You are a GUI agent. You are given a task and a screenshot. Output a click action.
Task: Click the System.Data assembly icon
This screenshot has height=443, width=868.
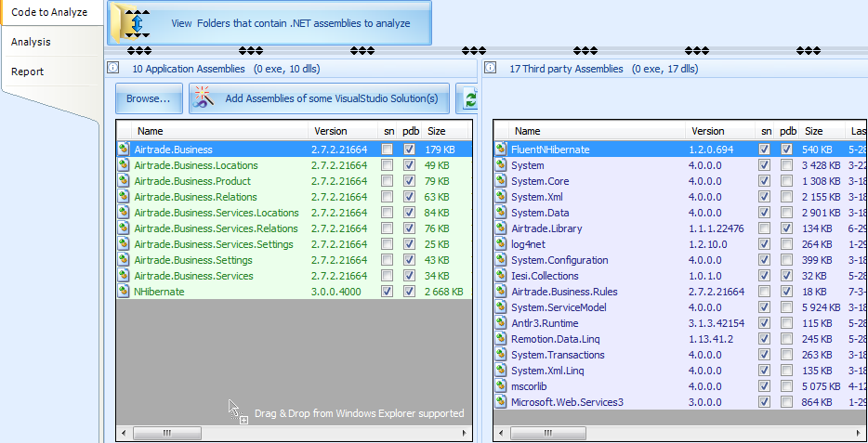tap(501, 213)
